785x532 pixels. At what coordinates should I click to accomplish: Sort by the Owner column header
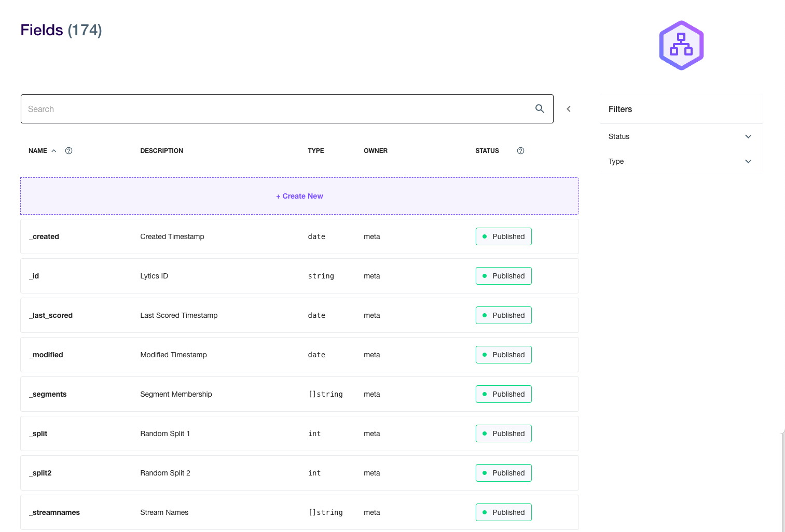[376, 151]
